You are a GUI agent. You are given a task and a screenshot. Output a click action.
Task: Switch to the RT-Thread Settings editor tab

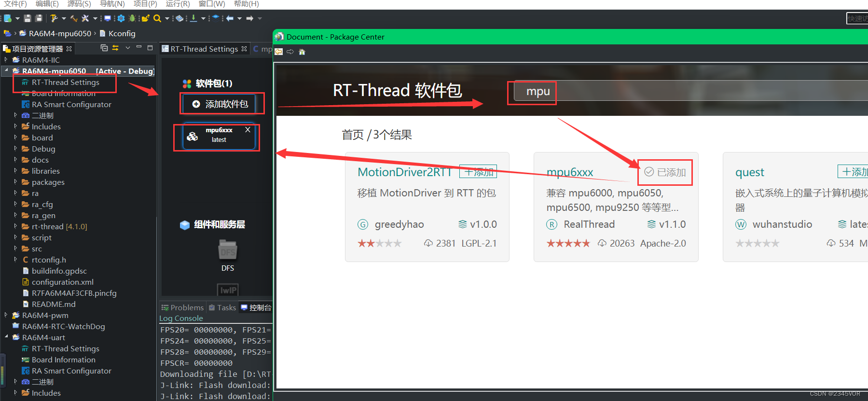coord(204,49)
